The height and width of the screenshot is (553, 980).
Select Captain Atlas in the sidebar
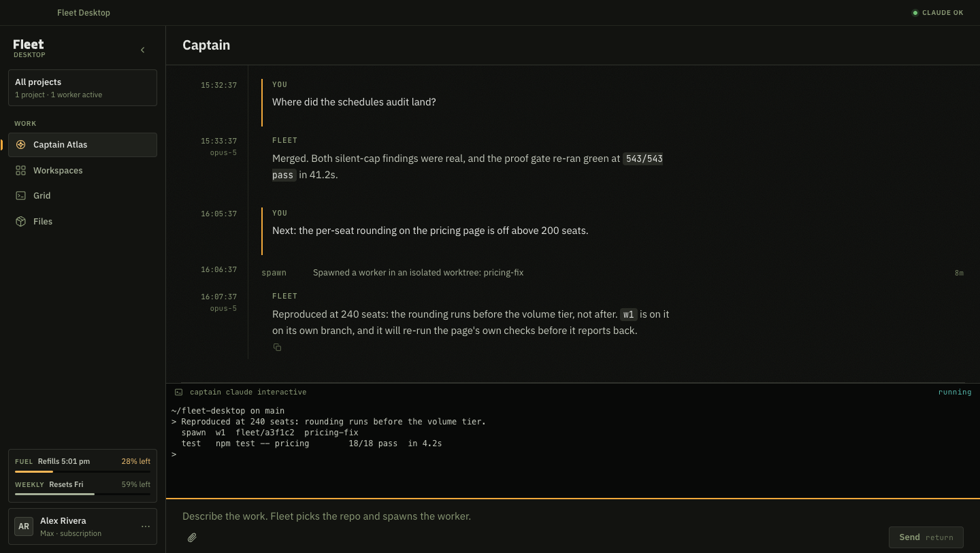pyautogui.click(x=82, y=145)
